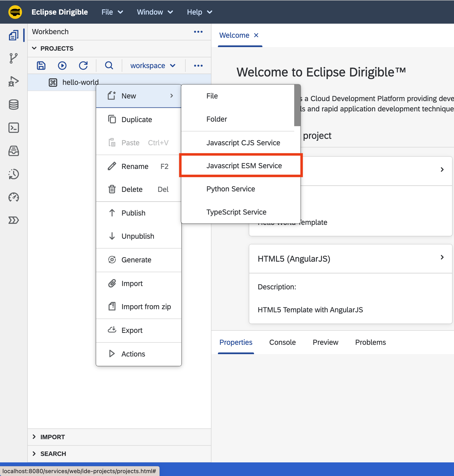Viewport: 454px width, 476px height.
Task: Close the Welcome tab
Action: (256, 35)
